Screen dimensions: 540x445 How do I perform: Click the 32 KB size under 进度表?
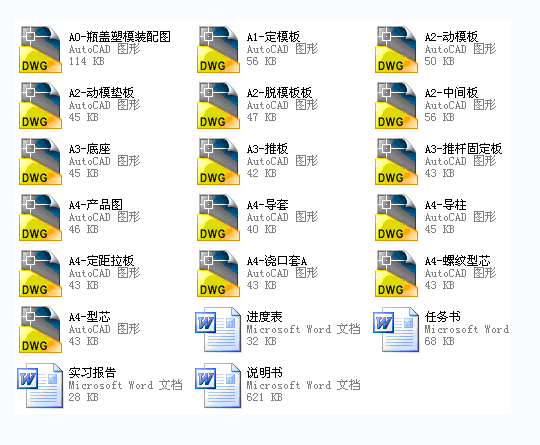(x=261, y=341)
